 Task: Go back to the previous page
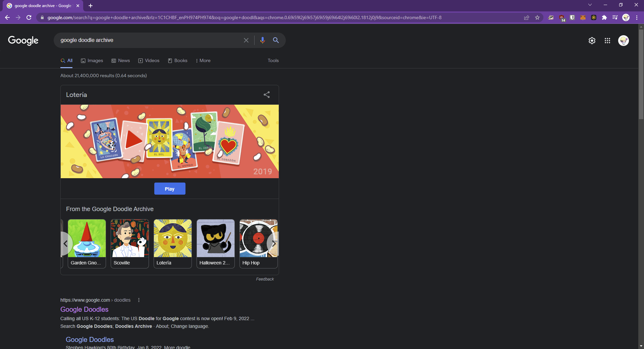pos(7,17)
